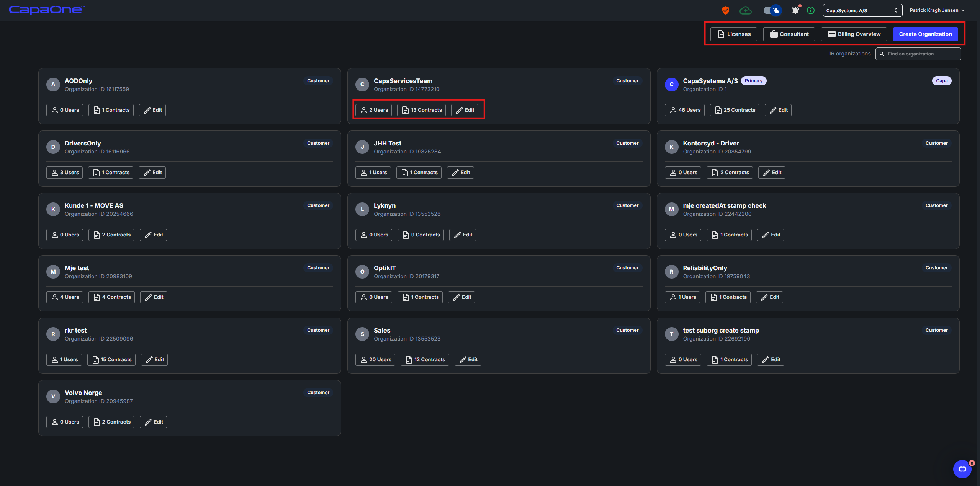This screenshot has height=486, width=980.
Task: Open 1 Contracts for JHH Test
Action: pyautogui.click(x=419, y=173)
